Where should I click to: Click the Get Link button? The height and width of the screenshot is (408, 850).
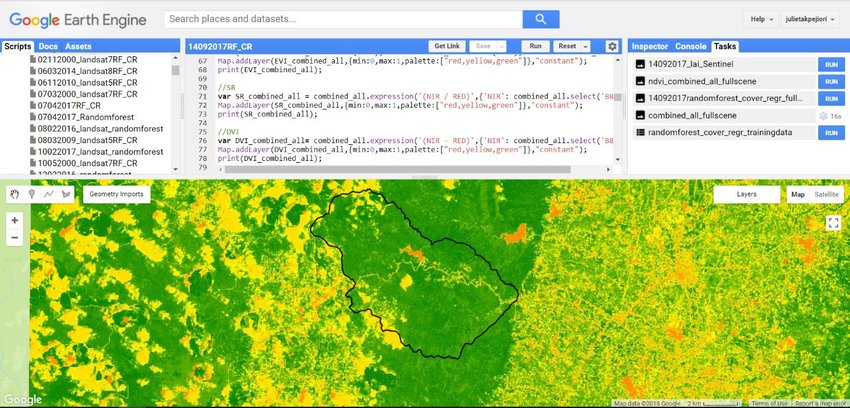(444, 46)
